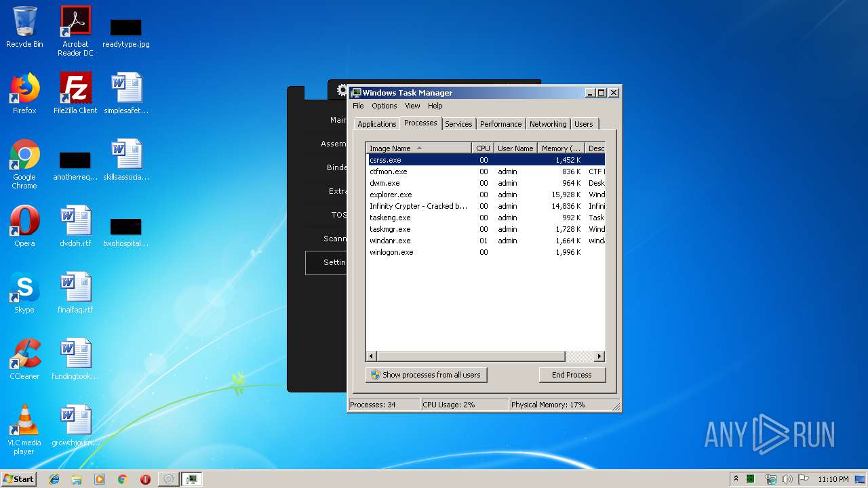Show hidden system tray icons arrow
868x488 pixels.
coord(736,479)
